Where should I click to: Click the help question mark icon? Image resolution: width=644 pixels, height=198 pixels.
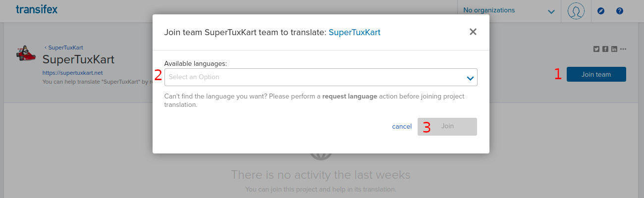(x=619, y=10)
